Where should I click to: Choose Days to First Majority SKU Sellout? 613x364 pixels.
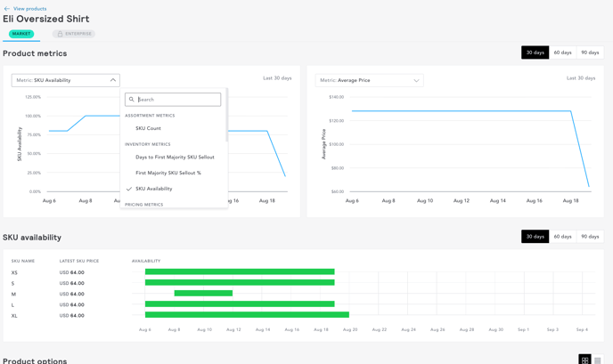coord(175,158)
